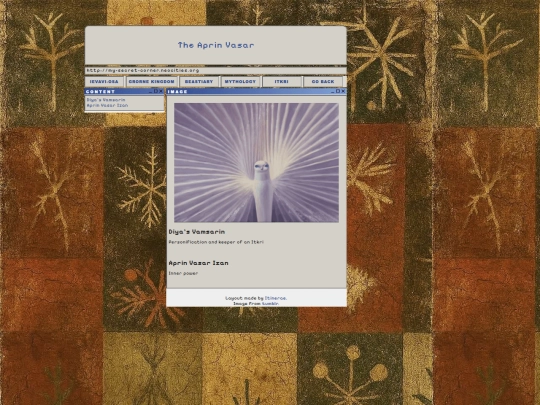The width and height of the screenshot is (540, 405).
Task: Click the Go Back button
Action: (x=323, y=82)
